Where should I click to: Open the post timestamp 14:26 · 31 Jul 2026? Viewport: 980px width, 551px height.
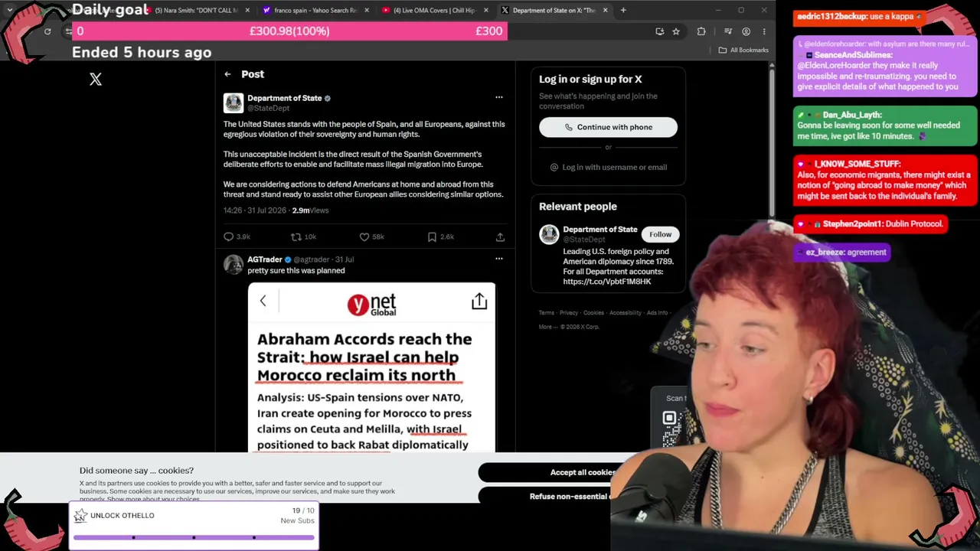click(255, 210)
